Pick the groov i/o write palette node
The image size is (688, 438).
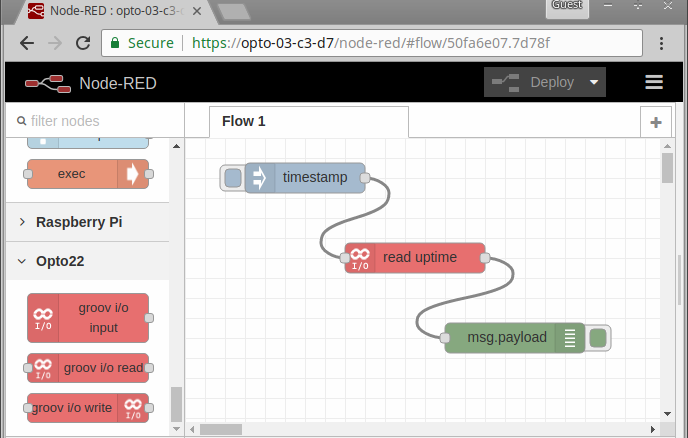point(88,408)
